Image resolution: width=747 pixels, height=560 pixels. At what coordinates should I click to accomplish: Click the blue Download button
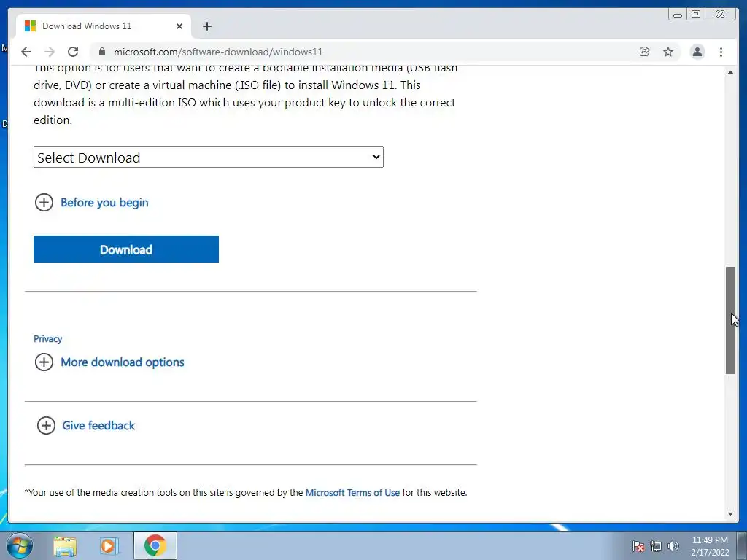click(x=125, y=249)
